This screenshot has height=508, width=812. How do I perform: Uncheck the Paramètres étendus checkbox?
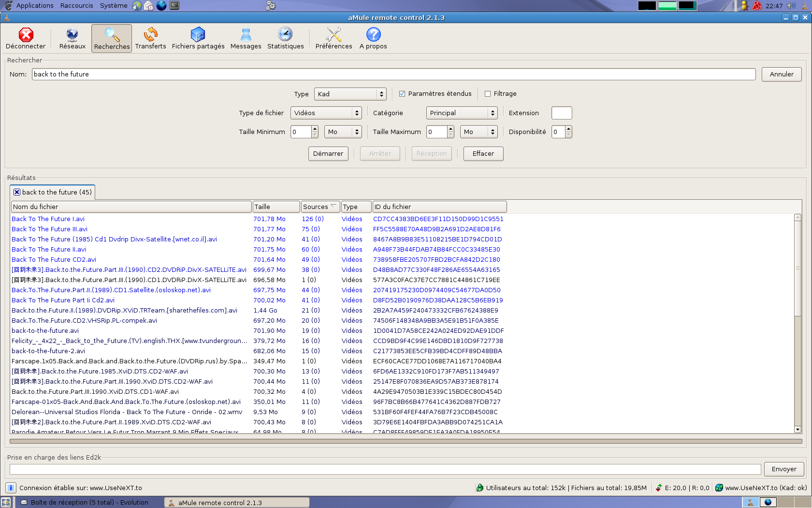(402, 94)
